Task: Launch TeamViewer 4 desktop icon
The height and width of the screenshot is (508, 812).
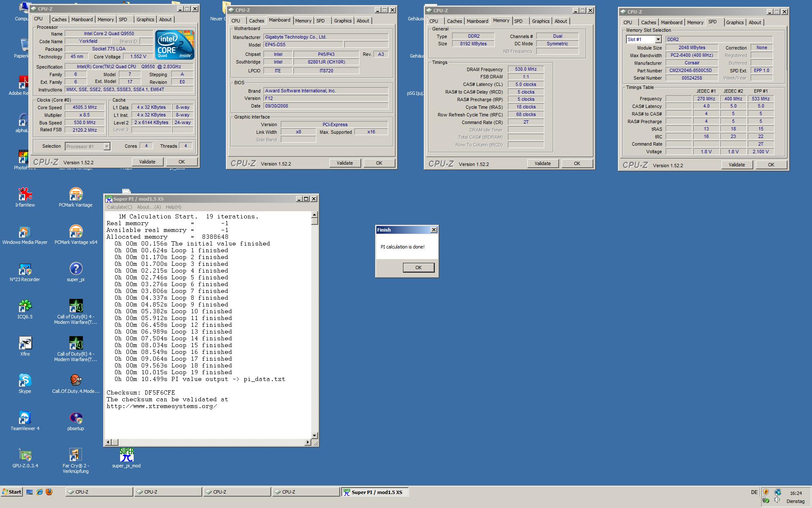Action: 25,421
